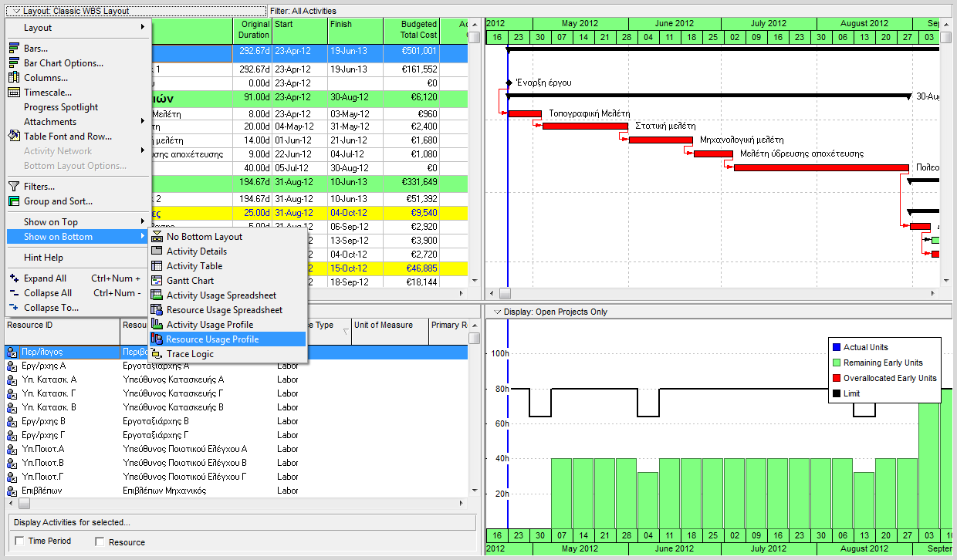The width and height of the screenshot is (957, 560).
Task: Click the Στατική μελέτη Gantt bar
Action: click(x=585, y=126)
